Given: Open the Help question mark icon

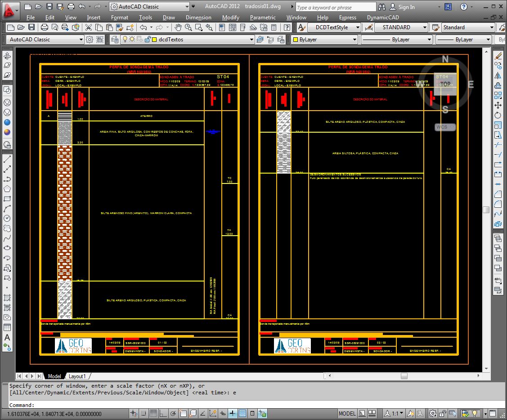Looking at the screenshot, I should pos(464,7).
